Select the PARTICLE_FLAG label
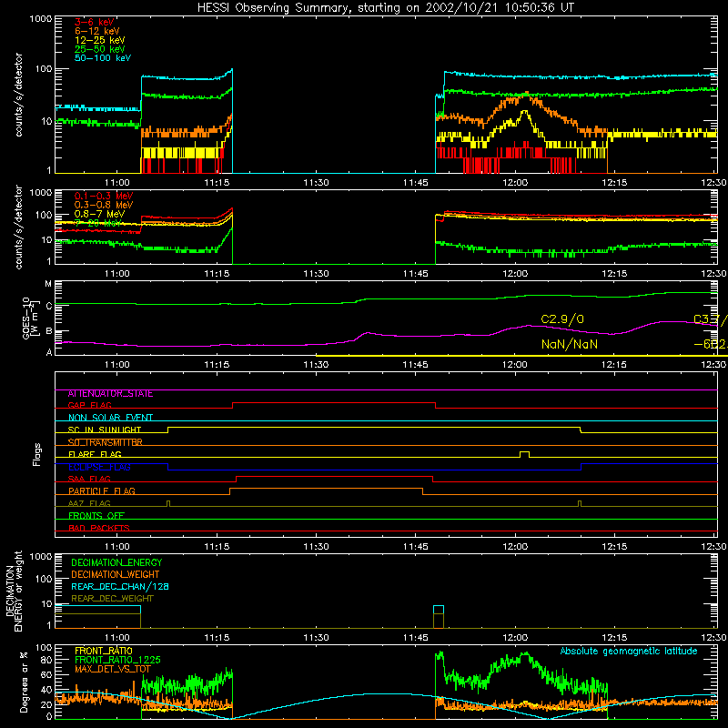Viewport: 728px width, 728px height. click(x=102, y=491)
